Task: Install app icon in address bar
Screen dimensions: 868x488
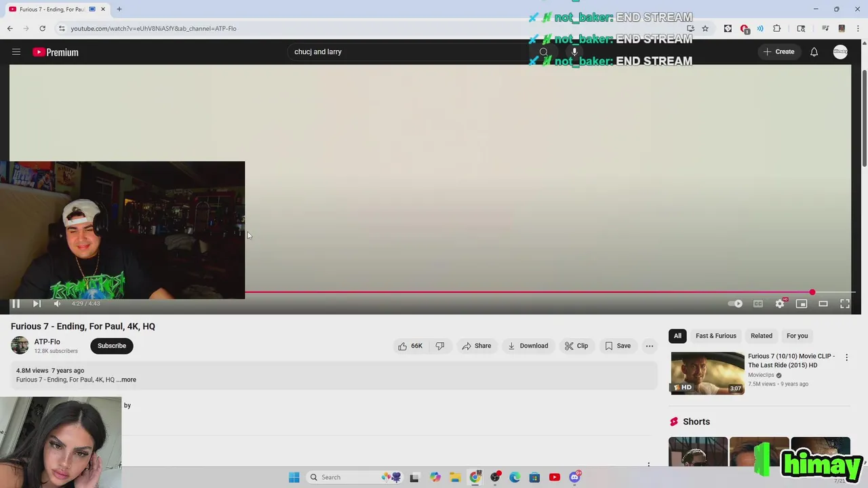Action: pyautogui.click(x=690, y=28)
